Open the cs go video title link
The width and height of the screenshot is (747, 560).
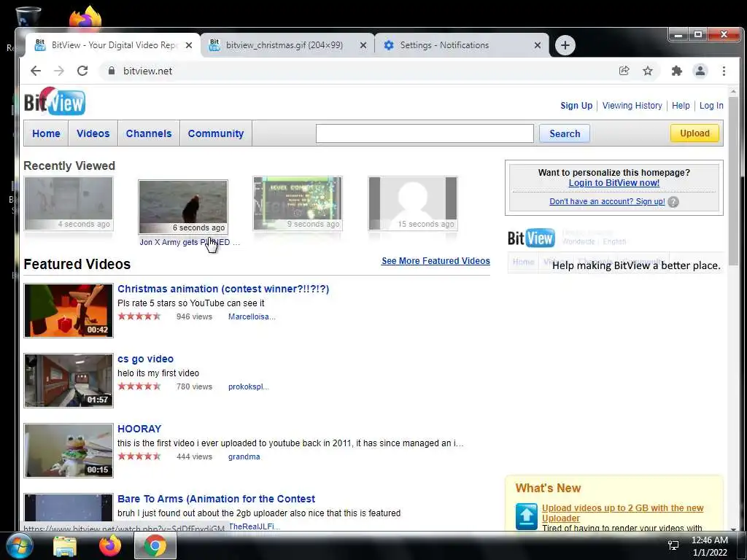pos(145,359)
